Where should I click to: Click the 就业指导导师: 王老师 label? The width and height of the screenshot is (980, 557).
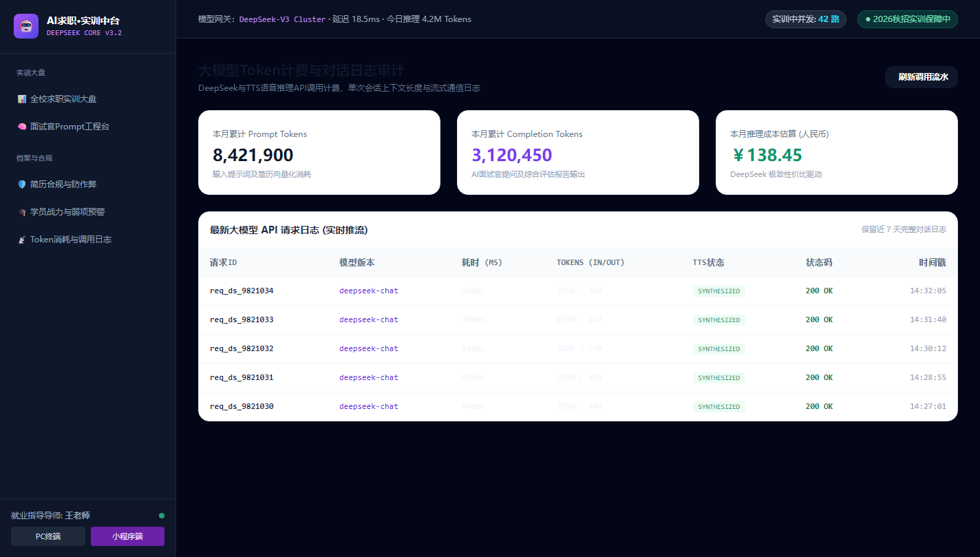point(50,515)
